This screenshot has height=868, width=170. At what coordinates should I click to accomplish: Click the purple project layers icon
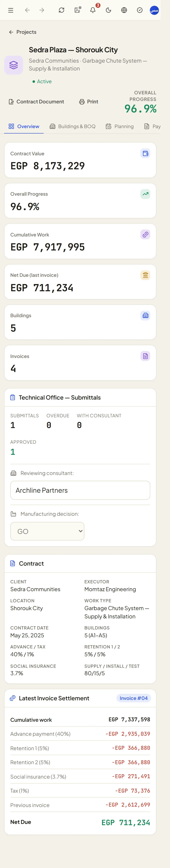[x=13, y=65]
